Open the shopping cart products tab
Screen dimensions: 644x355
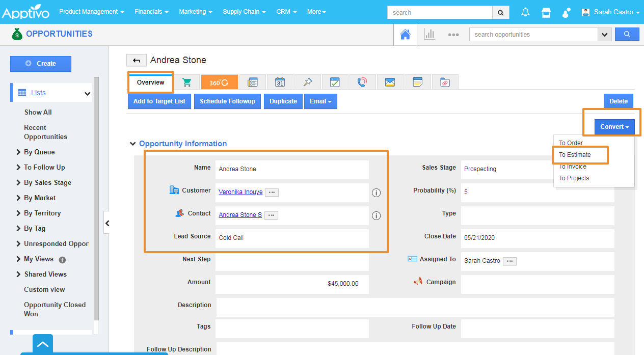[x=186, y=82]
